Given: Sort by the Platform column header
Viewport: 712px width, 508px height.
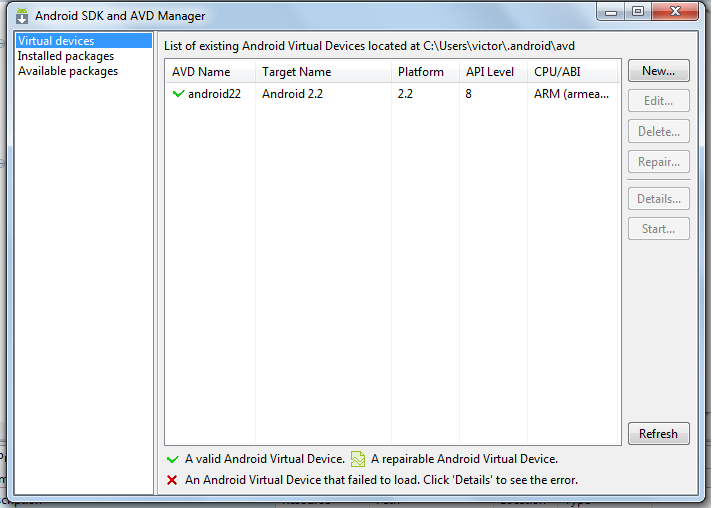Looking at the screenshot, I should pyautogui.click(x=425, y=72).
